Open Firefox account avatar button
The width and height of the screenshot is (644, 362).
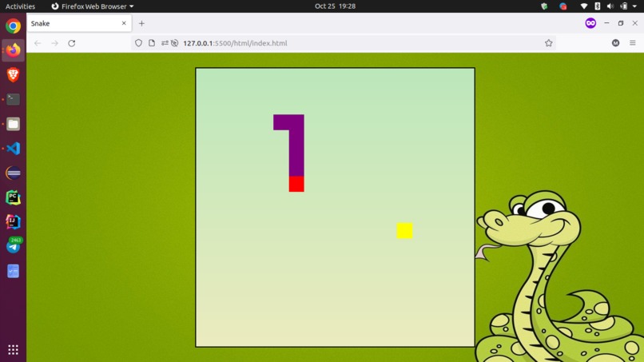pyautogui.click(x=615, y=43)
